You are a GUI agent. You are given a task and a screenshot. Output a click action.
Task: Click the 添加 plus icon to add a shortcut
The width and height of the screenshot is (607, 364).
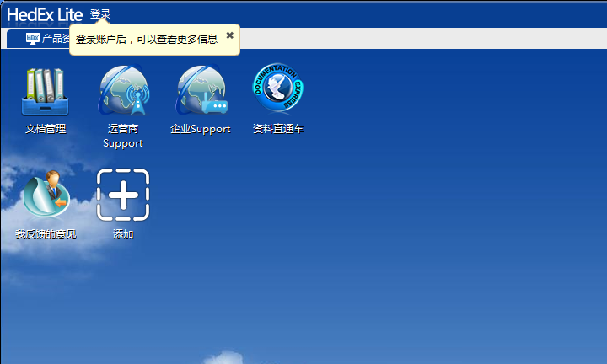coord(123,195)
